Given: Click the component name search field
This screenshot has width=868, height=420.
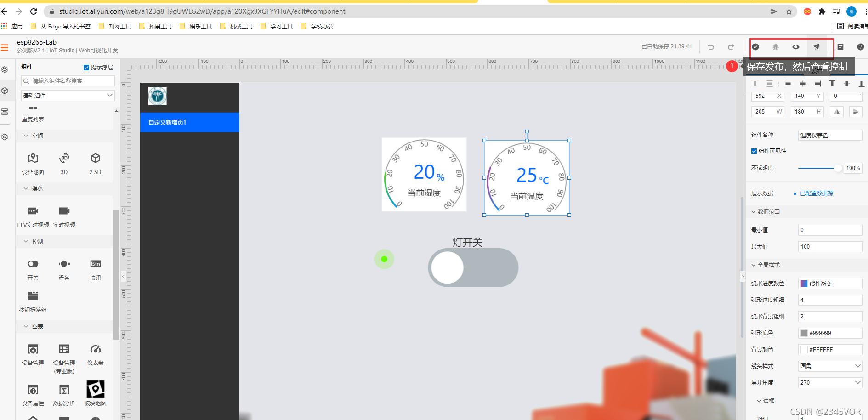Looking at the screenshot, I should (x=68, y=81).
